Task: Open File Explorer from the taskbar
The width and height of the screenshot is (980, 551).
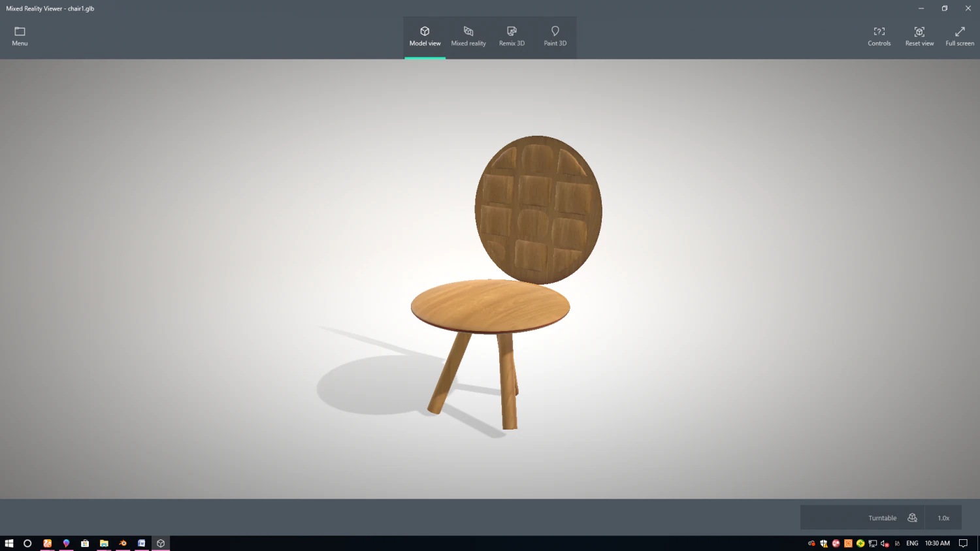Action: point(104,543)
